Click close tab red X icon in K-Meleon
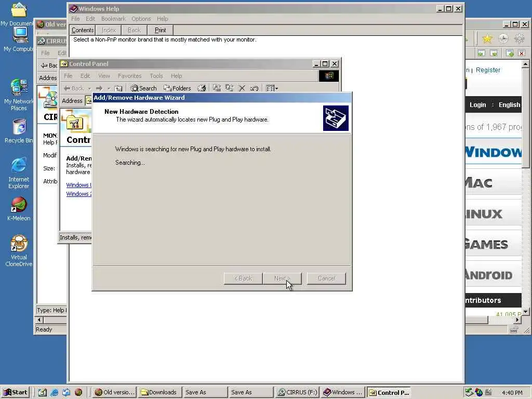Image resolution: width=532 pixels, height=399 pixels. 522,53
